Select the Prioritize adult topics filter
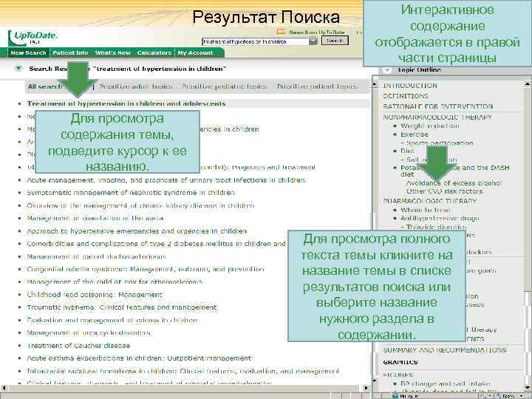Screen dimensions: 532x399 pyautogui.click(x=136, y=86)
